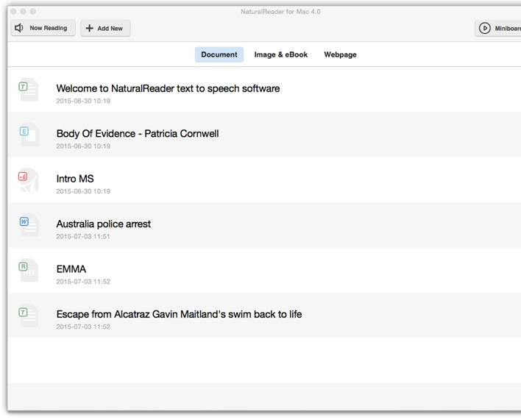Click the ebook icon for Body Of Evidence
Image resolution: width=521 pixels, height=420 pixels.
coord(29,135)
